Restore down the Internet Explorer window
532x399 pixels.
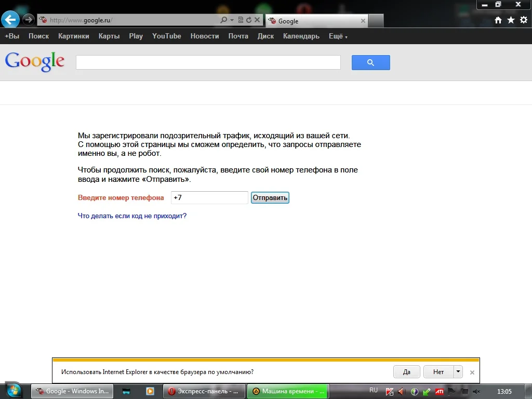[498, 4]
